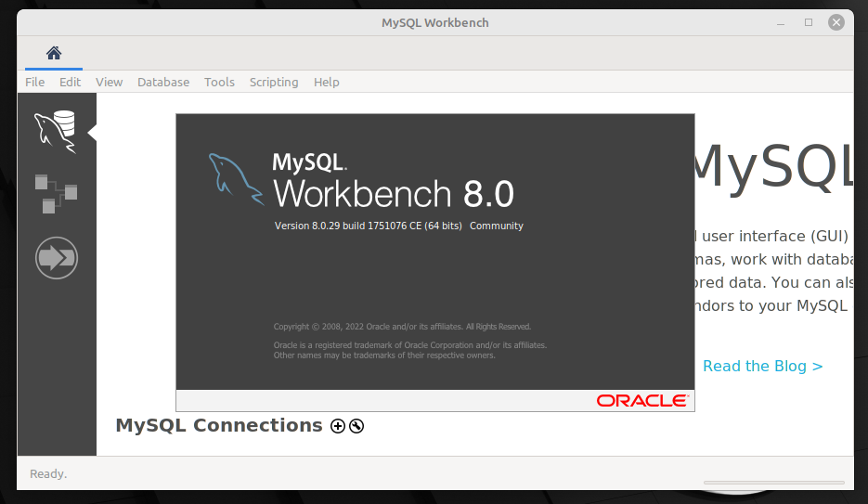This screenshot has width=868, height=504.
Task: Follow the Read the Blog link
Action: (x=762, y=367)
